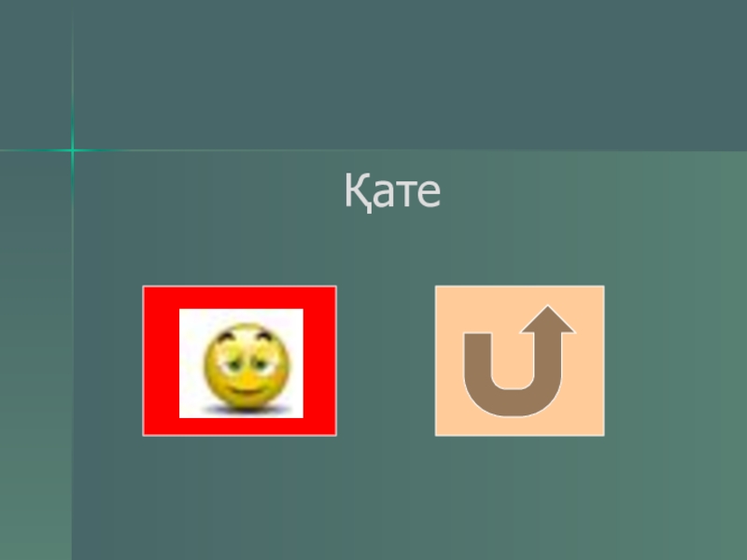This screenshot has height=560, width=747.
Task: Click the yellow smiley face image
Action: tap(247, 367)
